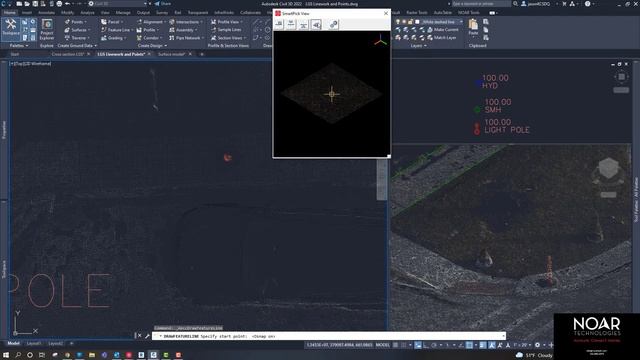640x360 pixels.
Task: Click first SmartPick View toolbar icon
Action: click(279, 24)
